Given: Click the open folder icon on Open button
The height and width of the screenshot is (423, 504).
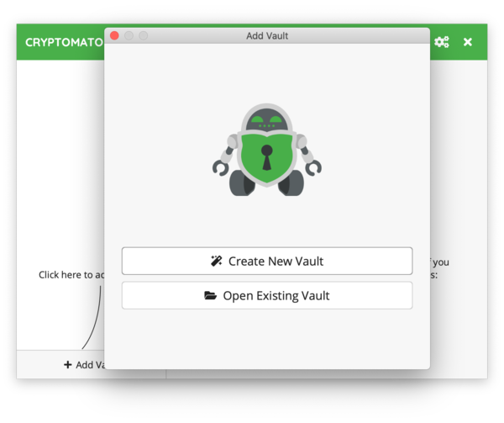Looking at the screenshot, I should (211, 295).
